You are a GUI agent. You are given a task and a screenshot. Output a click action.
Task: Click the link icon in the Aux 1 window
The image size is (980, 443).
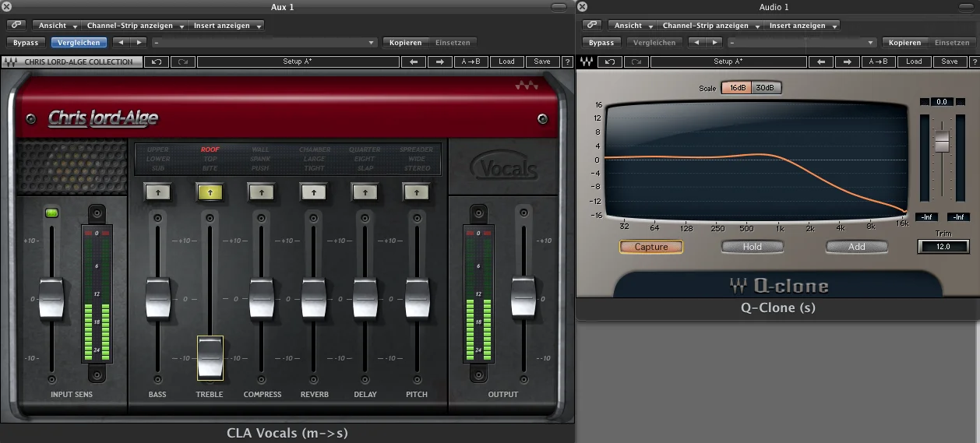[x=16, y=26]
